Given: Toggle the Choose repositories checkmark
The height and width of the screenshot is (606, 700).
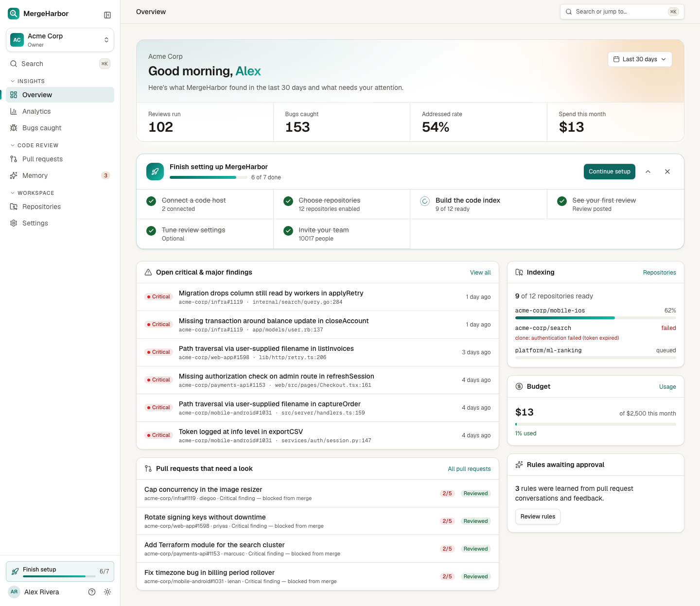Looking at the screenshot, I should point(288,201).
